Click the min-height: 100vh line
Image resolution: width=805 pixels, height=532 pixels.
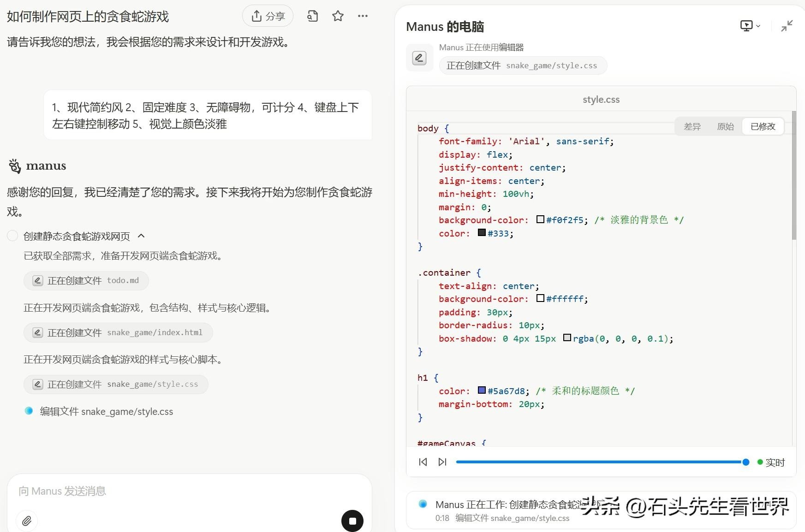486,194
